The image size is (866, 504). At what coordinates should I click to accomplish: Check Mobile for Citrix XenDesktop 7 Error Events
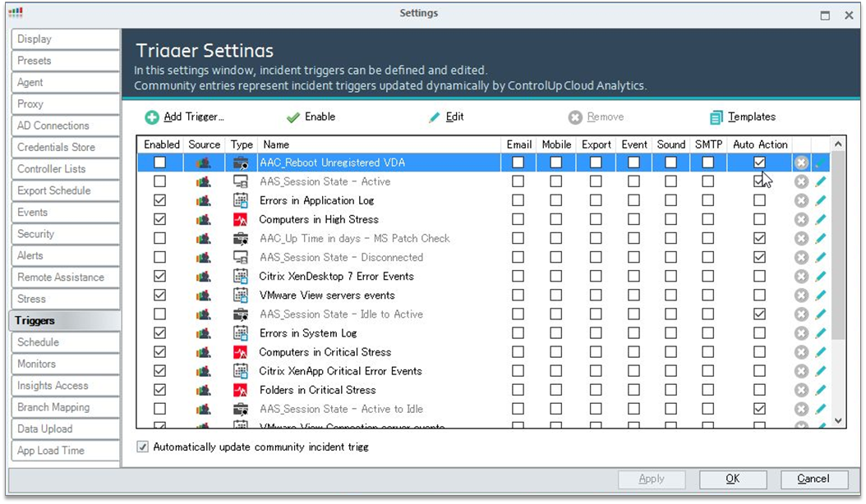click(556, 276)
